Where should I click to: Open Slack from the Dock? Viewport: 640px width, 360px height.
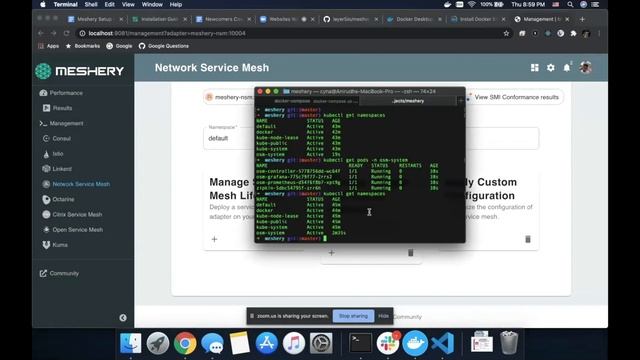[x=388, y=343]
